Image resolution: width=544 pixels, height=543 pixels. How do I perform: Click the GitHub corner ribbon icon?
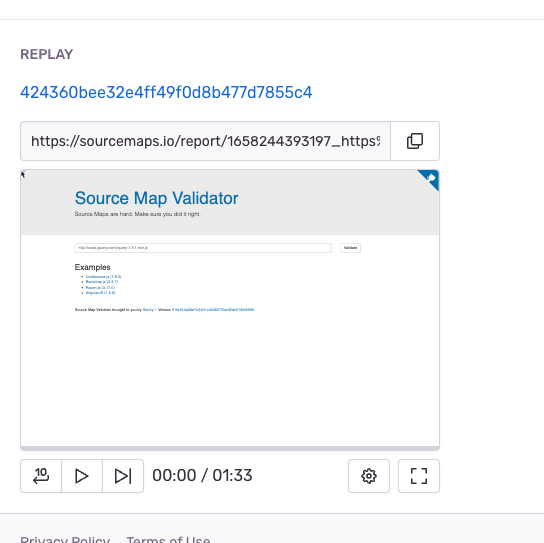(x=430, y=179)
